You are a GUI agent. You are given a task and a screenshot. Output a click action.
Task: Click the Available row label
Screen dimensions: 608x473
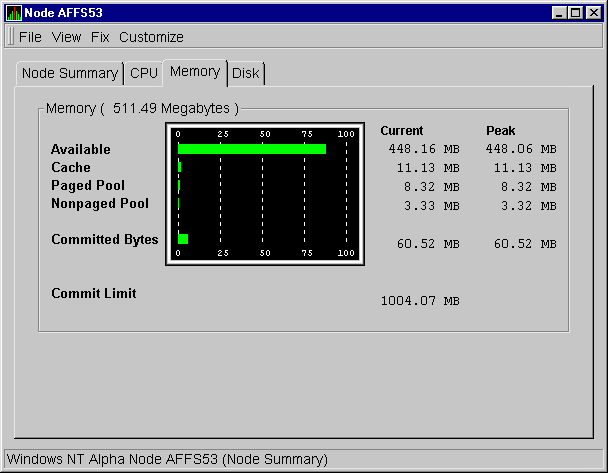pos(81,150)
